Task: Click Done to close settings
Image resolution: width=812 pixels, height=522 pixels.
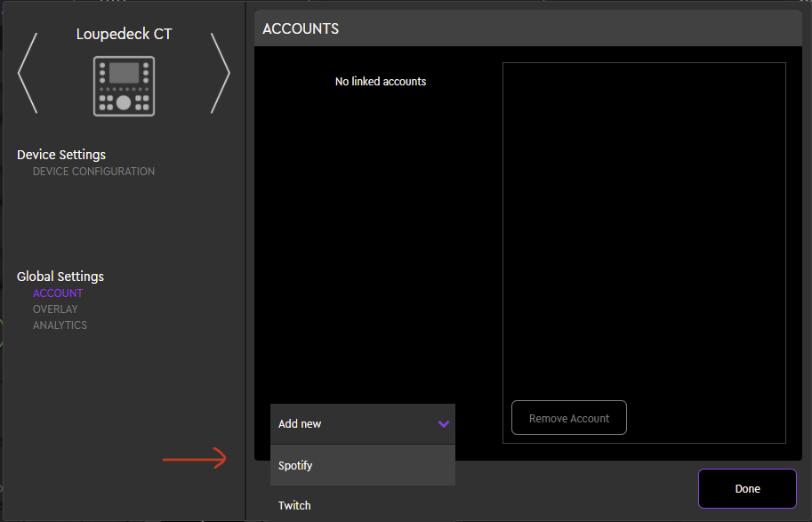Action: (x=747, y=488)
